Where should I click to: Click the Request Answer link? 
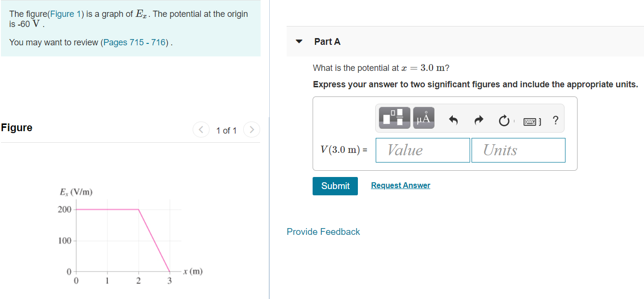[400, 185]
